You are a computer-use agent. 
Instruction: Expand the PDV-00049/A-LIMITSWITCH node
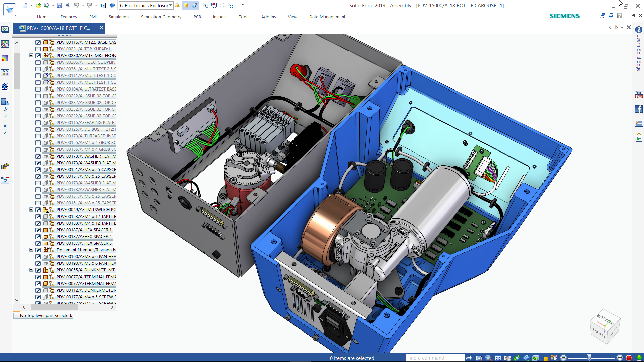31,209
